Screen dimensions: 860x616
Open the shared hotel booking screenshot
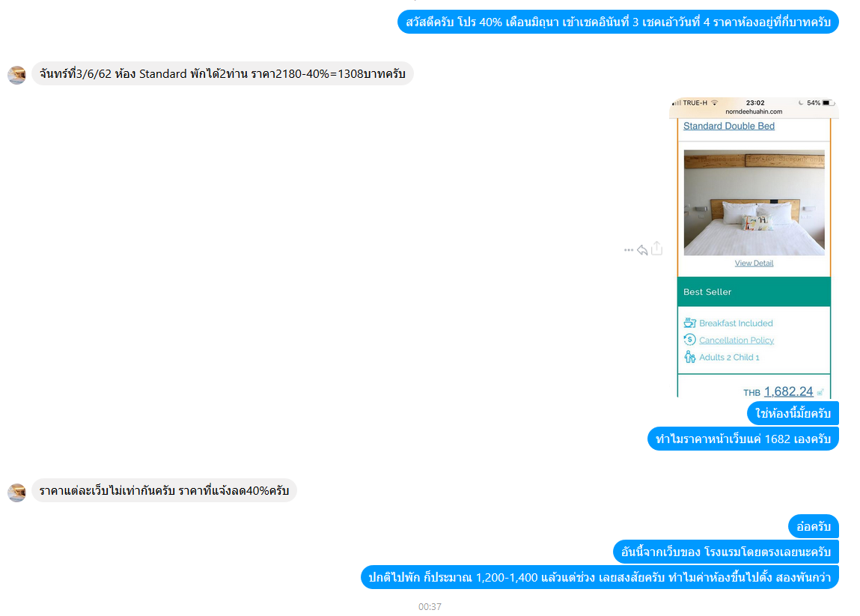754,248
